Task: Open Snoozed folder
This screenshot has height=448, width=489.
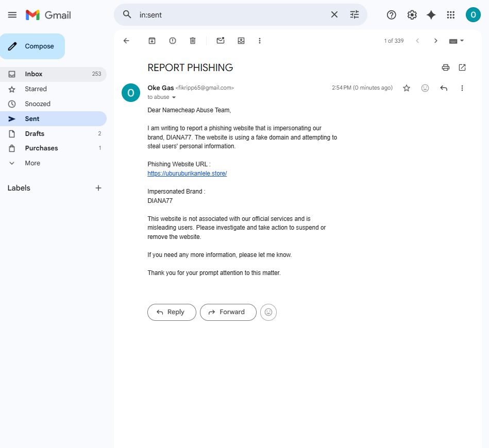Action: pyautogui.click(x=53, y=104)
